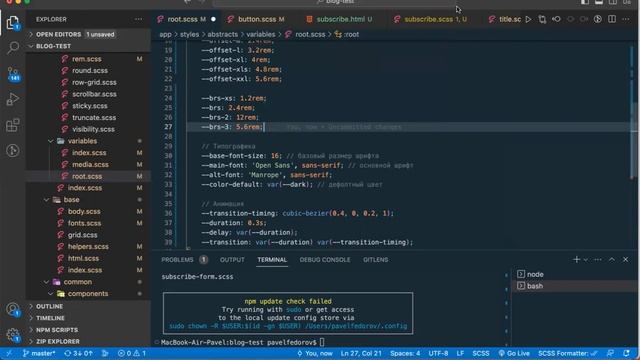Click the compare changes icon in editor toolbar
The height and width of the screenshot is (360, 640).
click(x=542, y=19)
